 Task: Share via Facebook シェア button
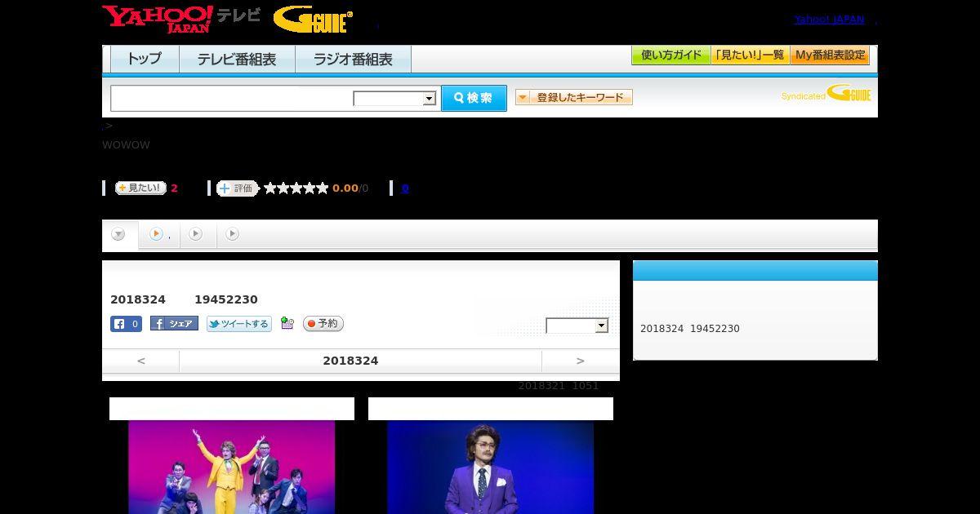(174, 324)
